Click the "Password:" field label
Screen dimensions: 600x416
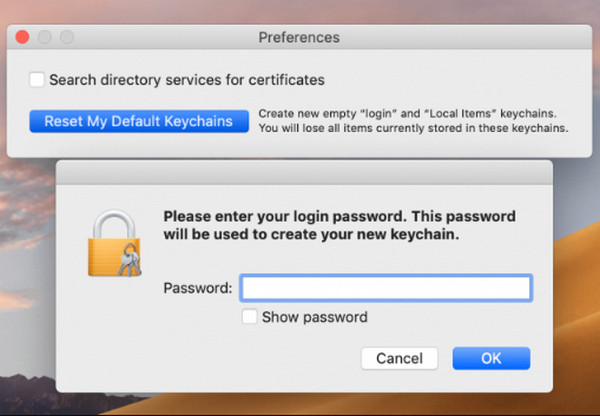pyautogui.click(x=198, y=288)
